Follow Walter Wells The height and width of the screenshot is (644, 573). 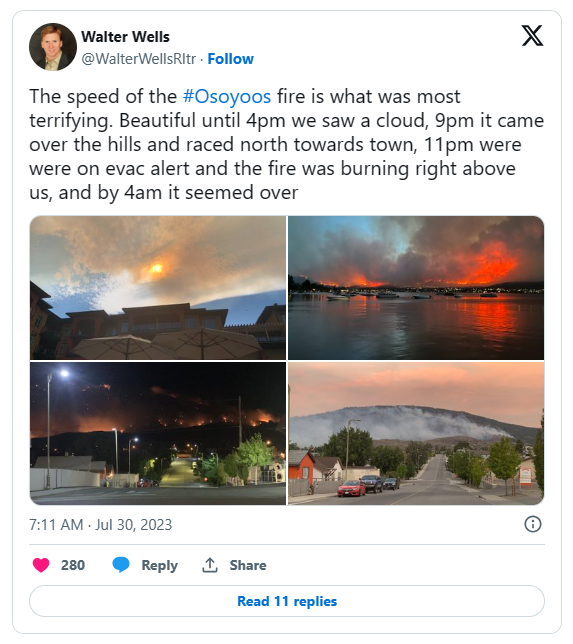(230, 59)
